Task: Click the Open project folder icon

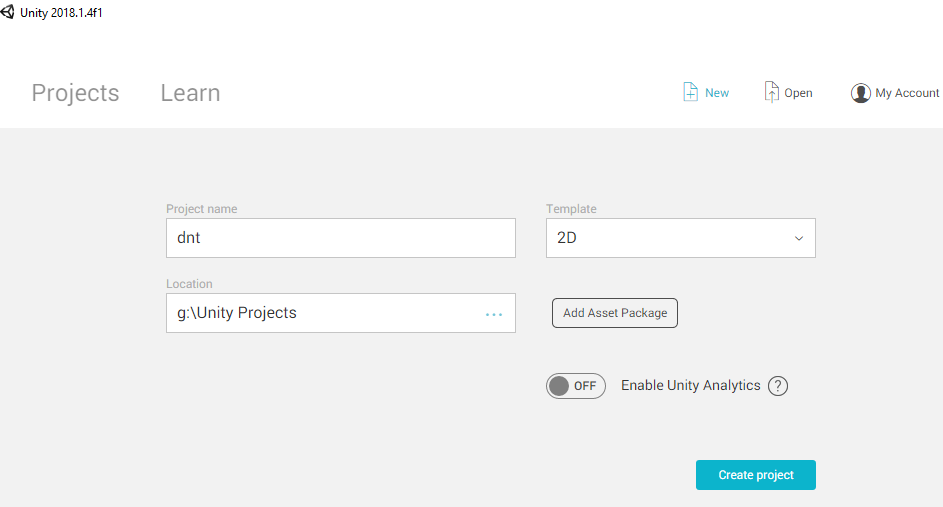Action: click(771, 92)
